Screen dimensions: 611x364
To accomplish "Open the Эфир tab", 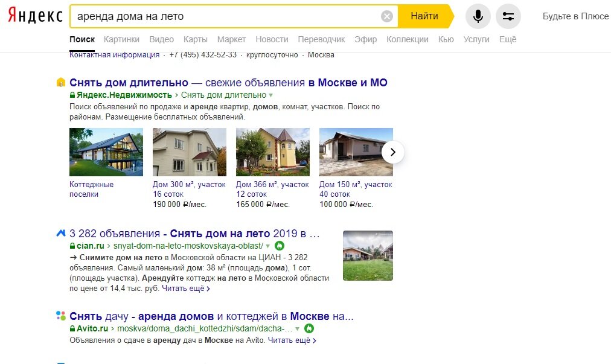I will [x=365, y=39].
